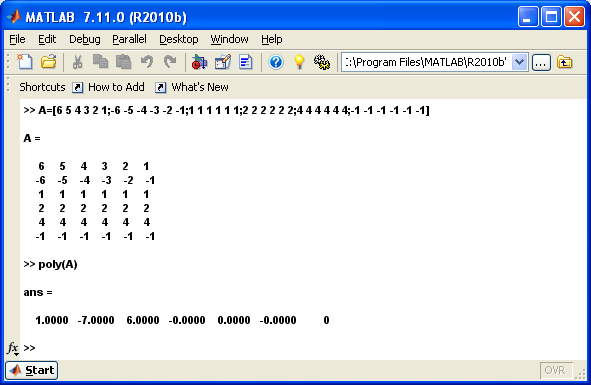Image resolution: width=591 pixels, height=385 pixels.
Task: Open the Desktop menu
Action: pos(179,39)
